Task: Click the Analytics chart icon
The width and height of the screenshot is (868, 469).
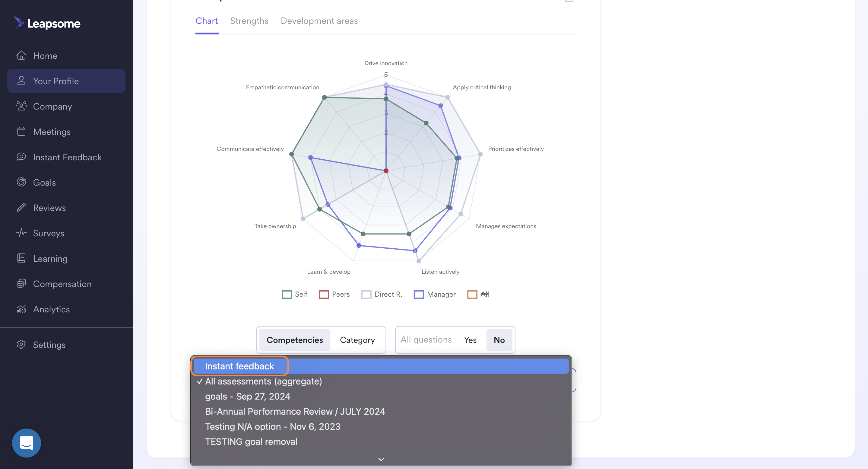Action: pyautogui.click(x=21, y=308)
